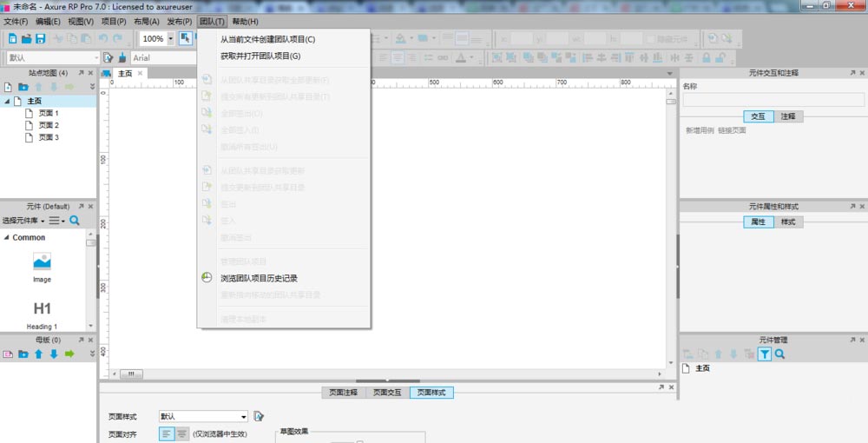This screenshot has width=868, height=443.
Task: Move master down with blue down arrow
Action: pos(54,354)
